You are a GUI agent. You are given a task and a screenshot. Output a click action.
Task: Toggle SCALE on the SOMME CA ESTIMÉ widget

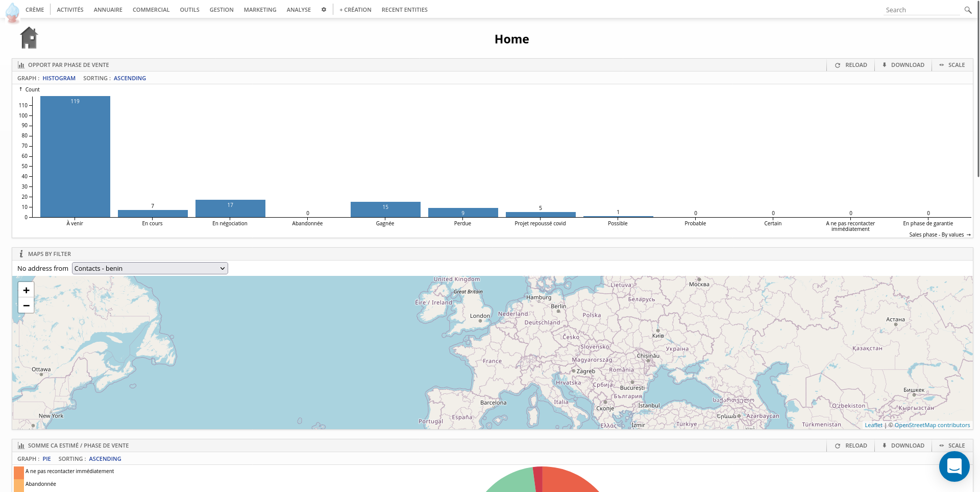(x=952, y=446)
